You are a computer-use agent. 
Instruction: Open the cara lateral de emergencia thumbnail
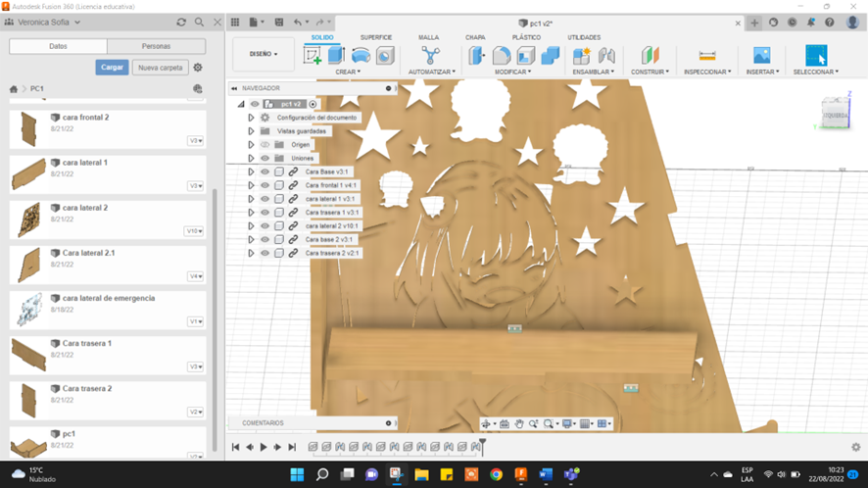[28, 309]
